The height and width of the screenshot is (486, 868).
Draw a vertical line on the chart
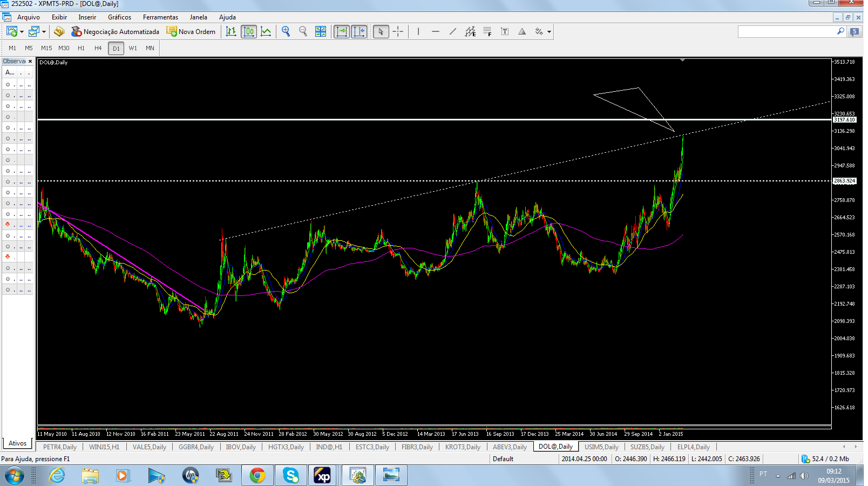(418, 31)
